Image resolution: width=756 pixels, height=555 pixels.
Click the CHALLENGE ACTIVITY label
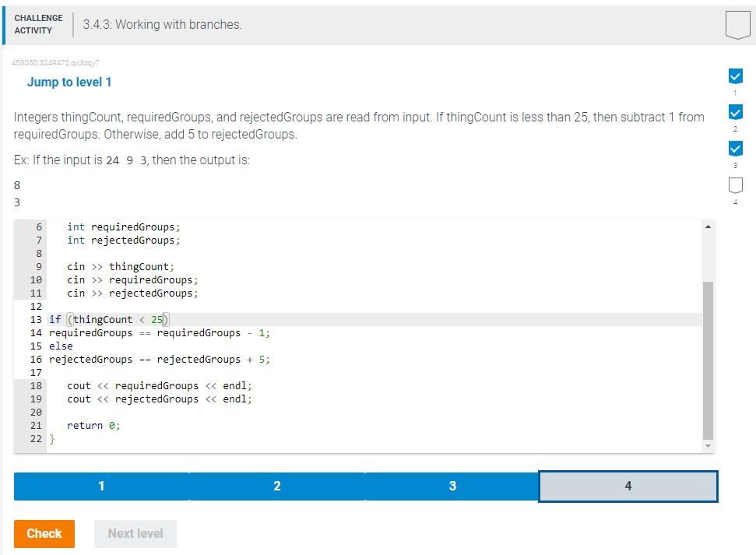[x=38, y=23]
